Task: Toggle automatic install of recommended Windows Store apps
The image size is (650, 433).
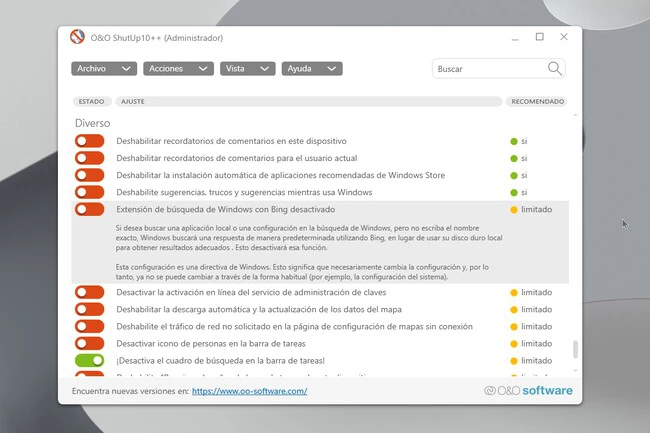Action: point(90,175)
